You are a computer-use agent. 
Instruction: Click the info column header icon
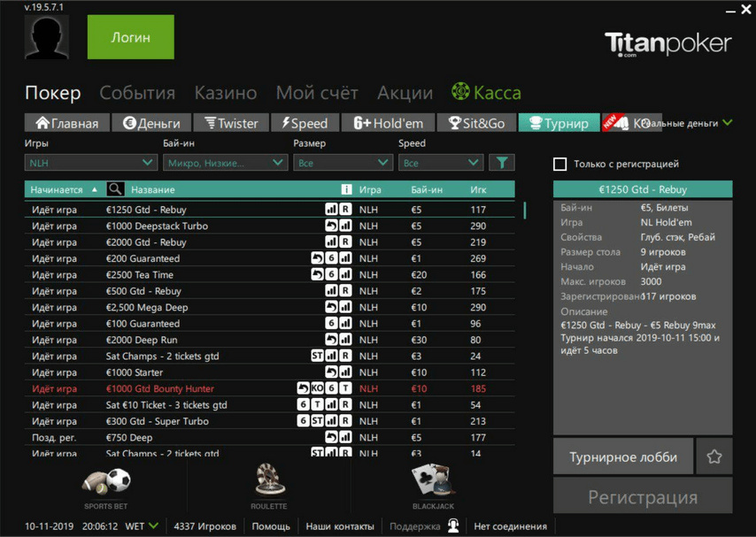pyautogui.click(x=346, y=189)
